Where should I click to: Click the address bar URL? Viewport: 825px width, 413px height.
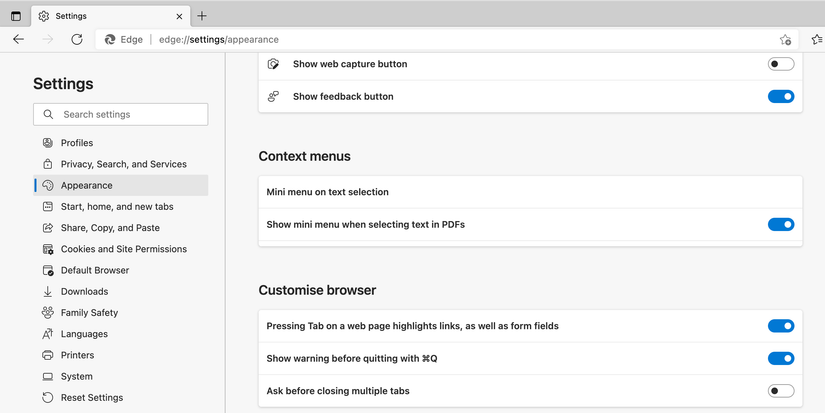(219, 39)
